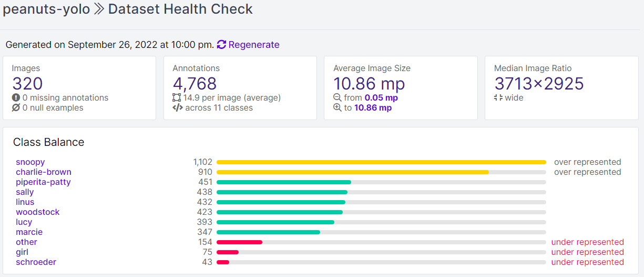Click the null examples slashed-circle icon
644x277 pixels.
pos(16,107)
